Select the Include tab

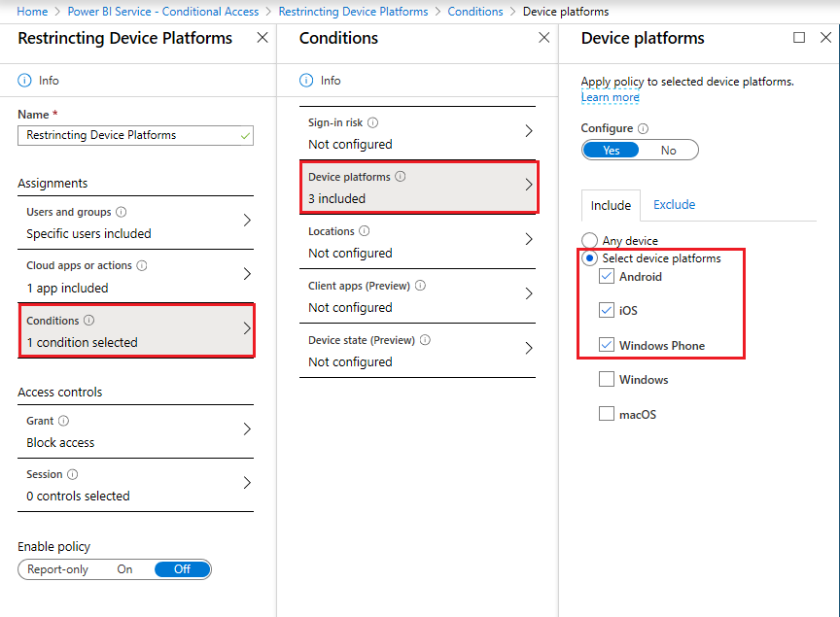pyautogui.click(x=611, y=205)
